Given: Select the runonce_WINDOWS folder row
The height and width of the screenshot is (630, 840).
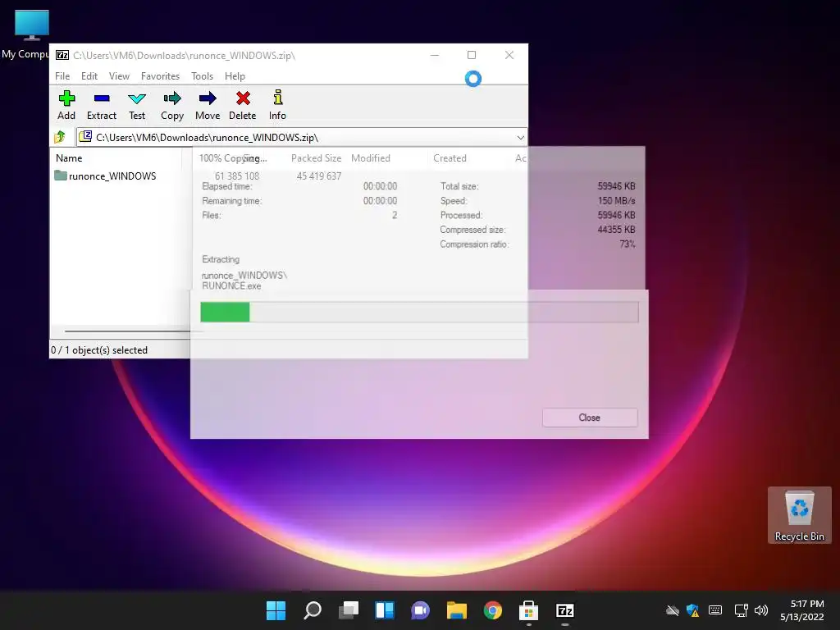Looking at the screenshot, I should (106, 176).
